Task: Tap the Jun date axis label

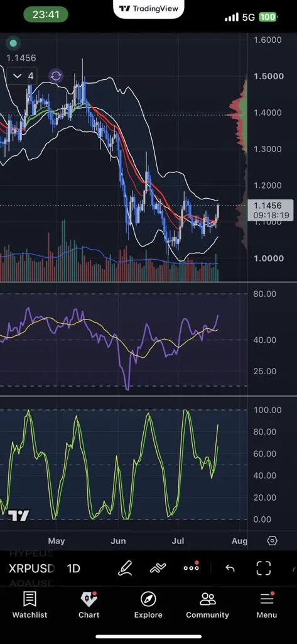Action: point(118,541)
